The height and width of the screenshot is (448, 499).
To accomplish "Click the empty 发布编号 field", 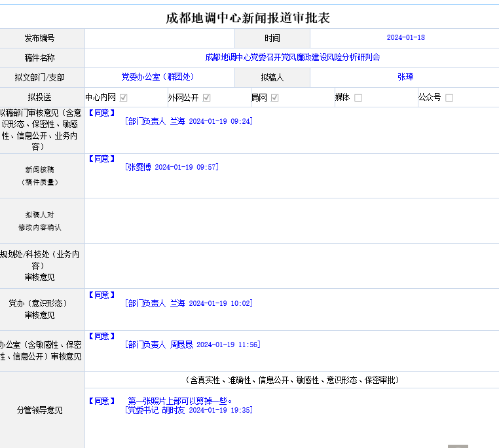I will [159, 38].
